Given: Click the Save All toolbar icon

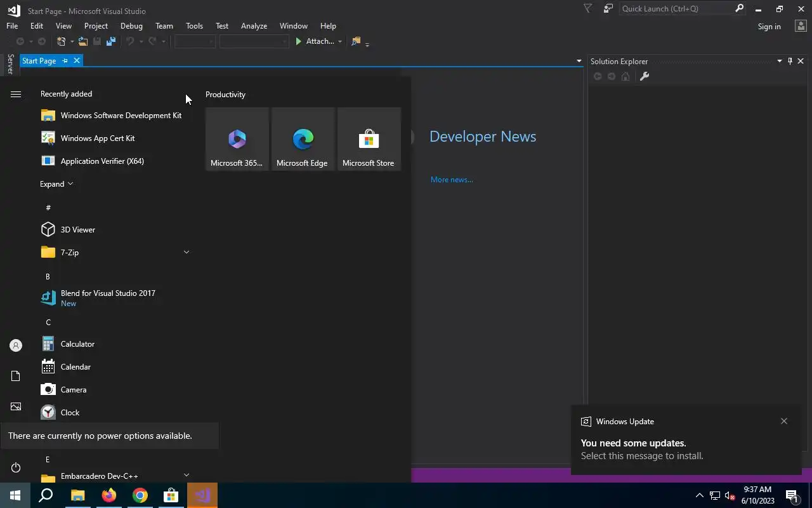Looking at the screenshot, I should 111,41.
